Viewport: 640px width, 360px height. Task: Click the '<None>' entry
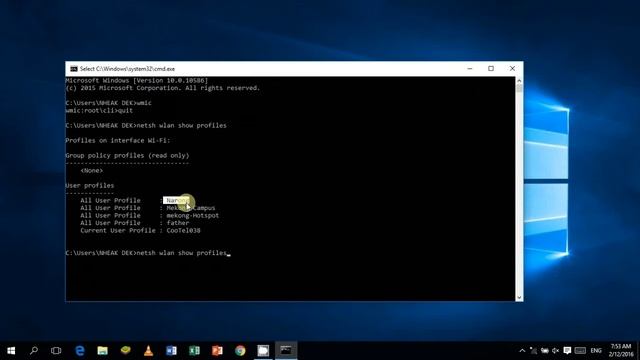92,171
